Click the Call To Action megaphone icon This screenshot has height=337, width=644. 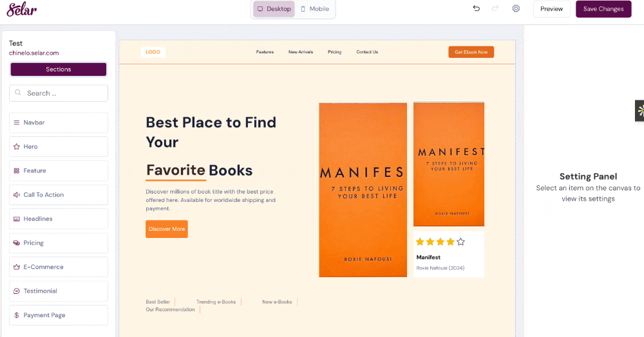tap(17, 195)
